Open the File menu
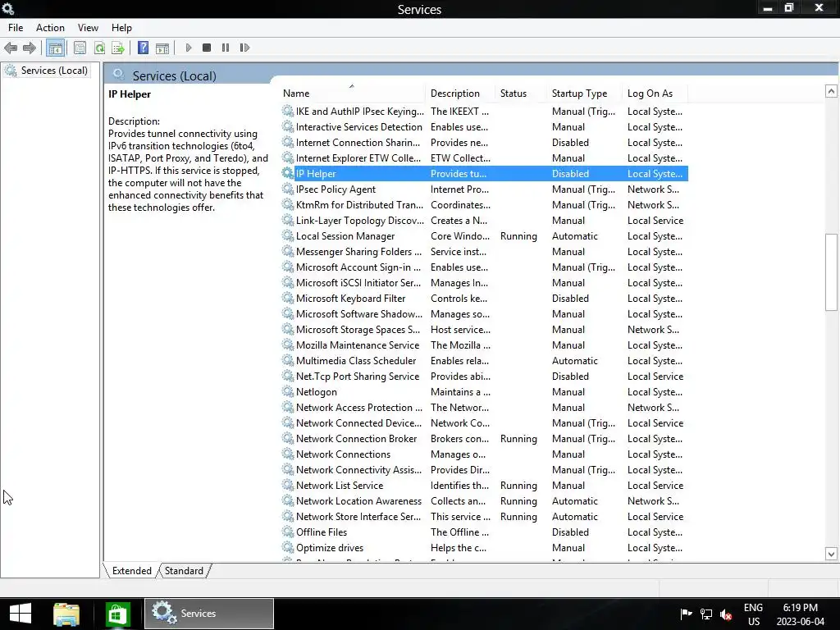 16,28
